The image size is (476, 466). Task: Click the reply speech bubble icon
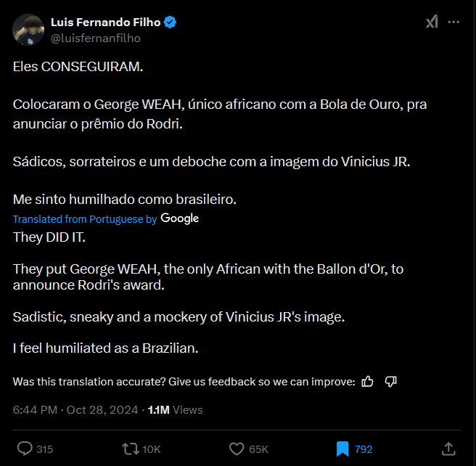24,449
